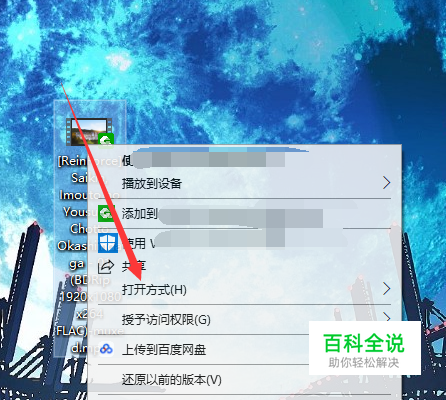The height and width of the screenshot is (400, 446).
Task: Click the share arrow icon
Action: 106,267
